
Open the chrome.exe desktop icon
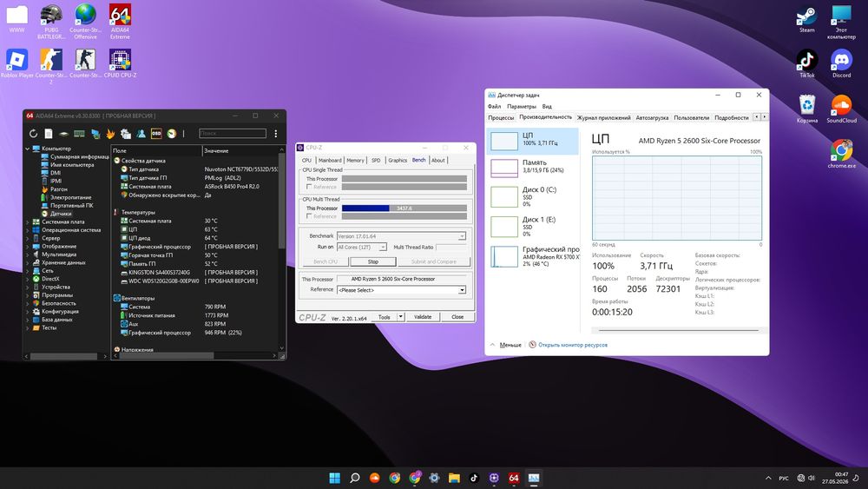pyautogui.click(x=841, y=154)
